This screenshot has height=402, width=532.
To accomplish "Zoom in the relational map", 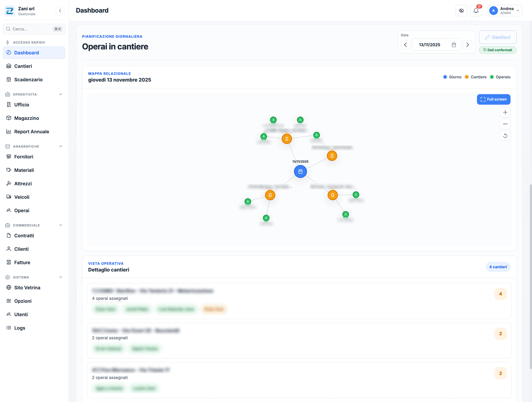I will pyautogui.click(x=505, y=112).
